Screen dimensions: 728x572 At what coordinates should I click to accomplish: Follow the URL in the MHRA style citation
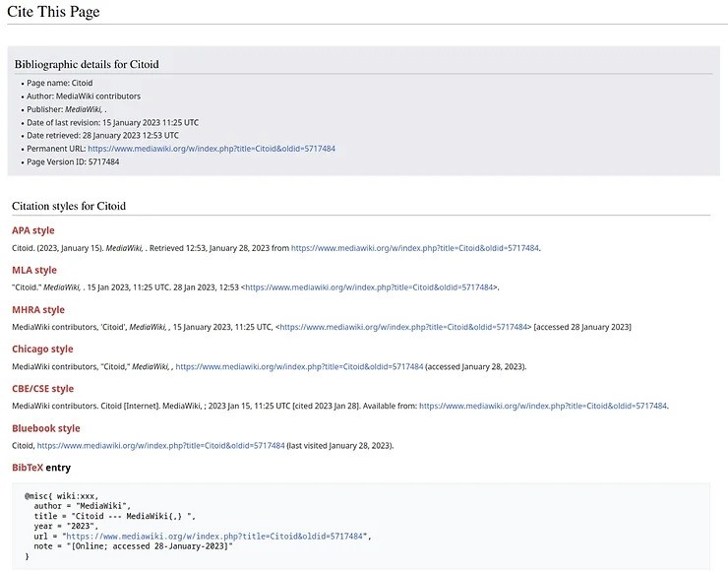click(403, 327)
